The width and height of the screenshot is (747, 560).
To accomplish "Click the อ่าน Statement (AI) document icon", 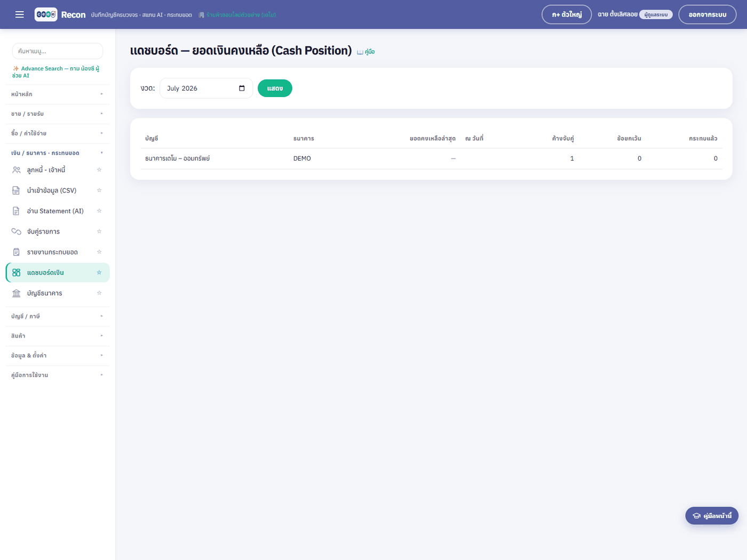I will (16, 211).
